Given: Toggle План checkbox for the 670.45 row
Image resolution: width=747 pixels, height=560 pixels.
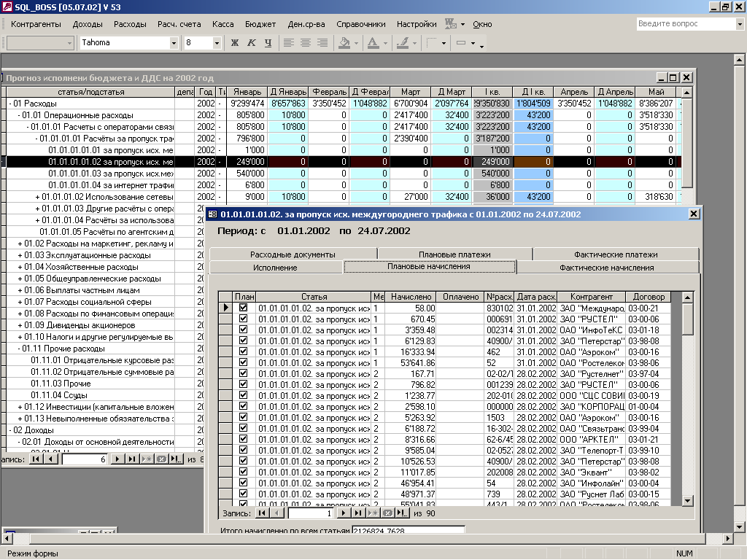Looking at the screenshot, I should 243,319.
